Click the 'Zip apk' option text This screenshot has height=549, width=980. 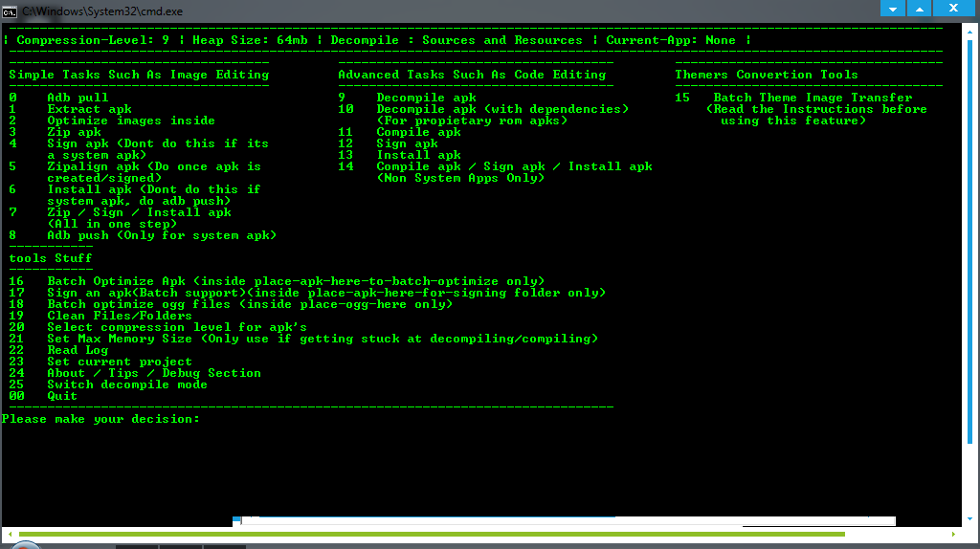[x=74, y=132]
